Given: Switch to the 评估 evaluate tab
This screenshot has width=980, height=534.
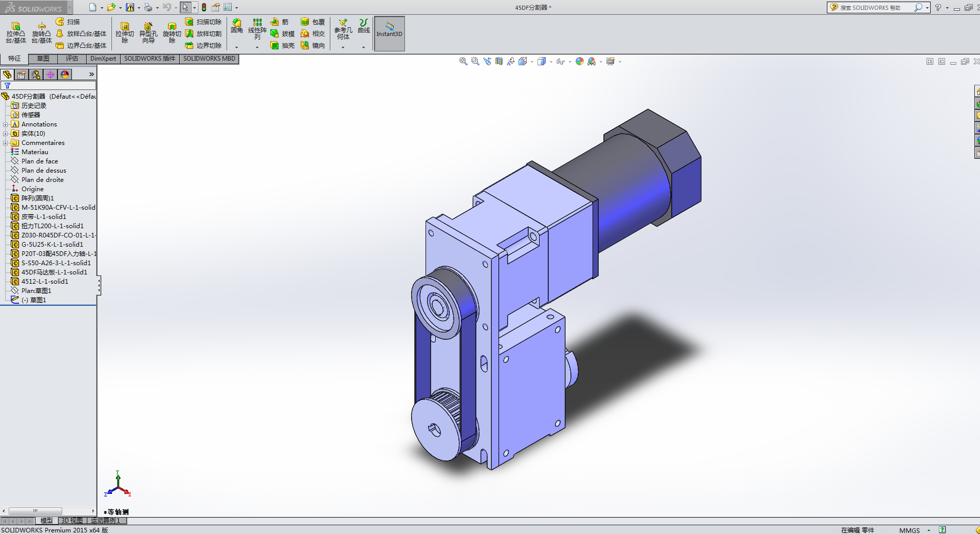Looking at the screenshot, I should (x=72, y=59).
